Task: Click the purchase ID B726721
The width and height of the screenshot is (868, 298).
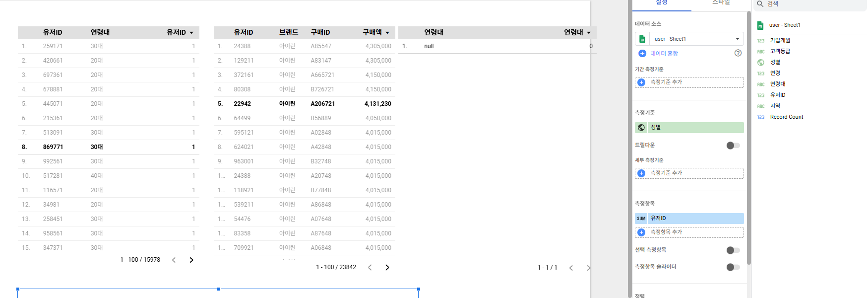Action: coord(322,89)
